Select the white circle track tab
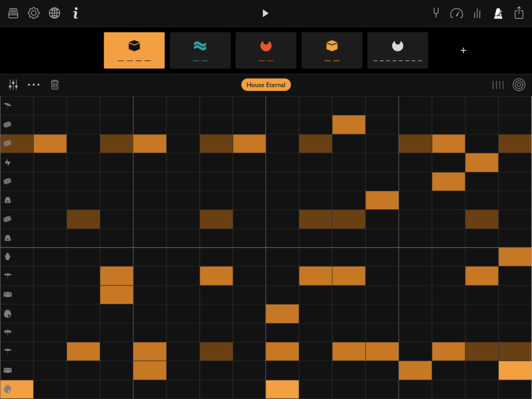The height and width of the screenshot is (399, 532). click(397, 50)
